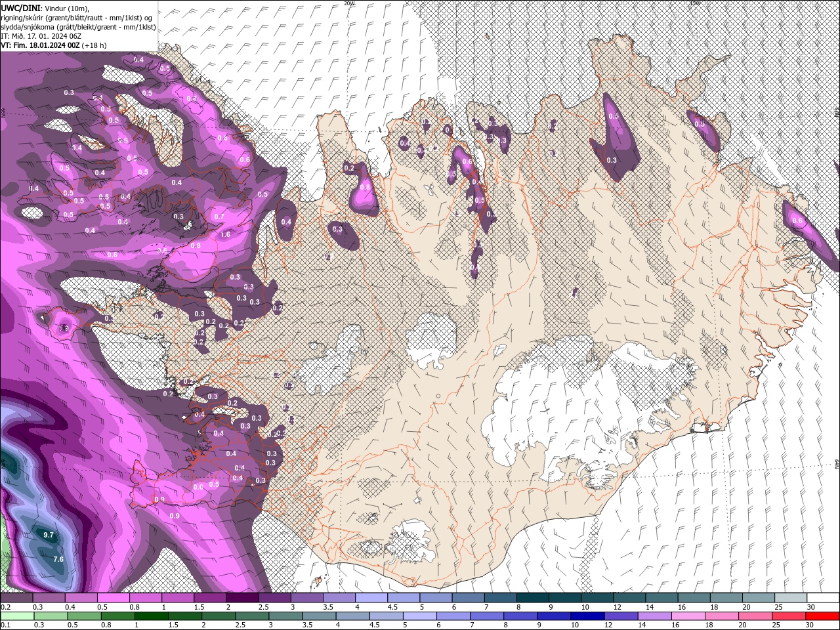Click the 0.7 value label on the map
Screen dimensions: 840x630
point(219,217)
